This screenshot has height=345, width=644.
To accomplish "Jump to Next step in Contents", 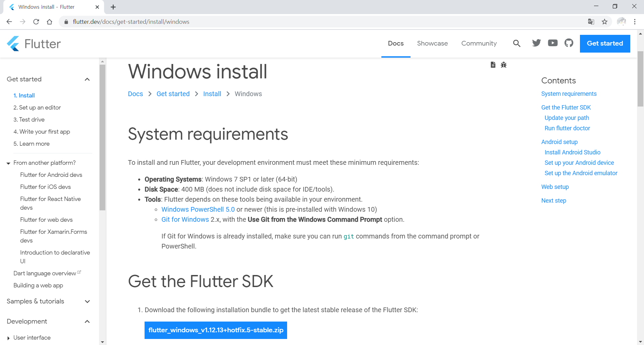I will 553,201.
